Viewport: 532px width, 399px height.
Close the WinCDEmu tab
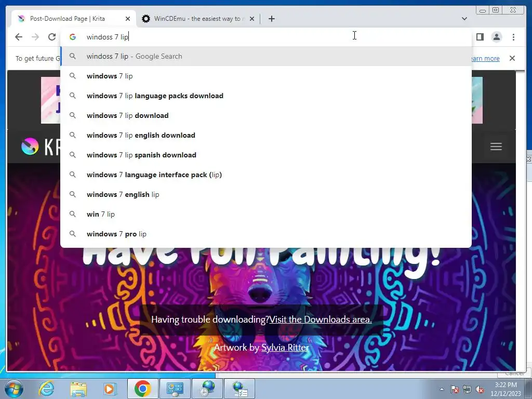252,19
